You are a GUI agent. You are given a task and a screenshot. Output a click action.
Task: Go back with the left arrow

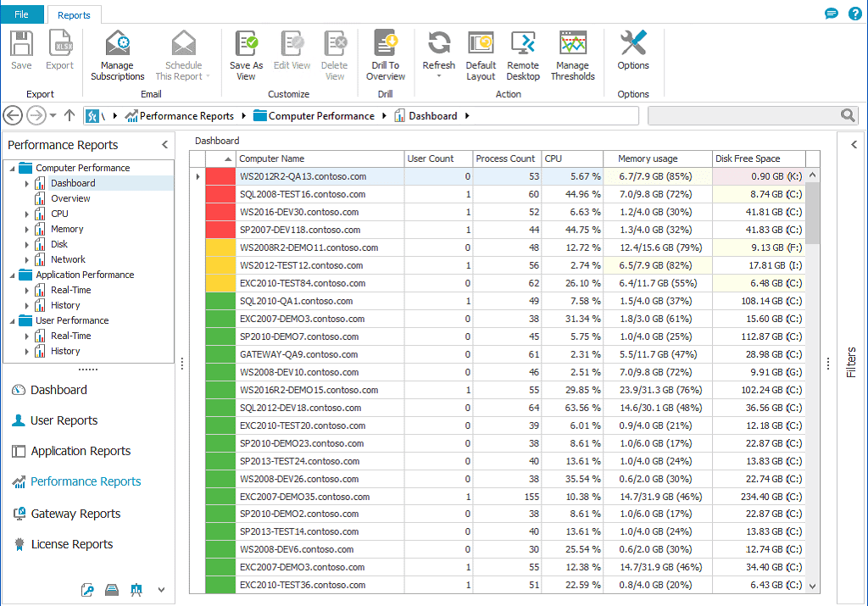tap(13, 115)
